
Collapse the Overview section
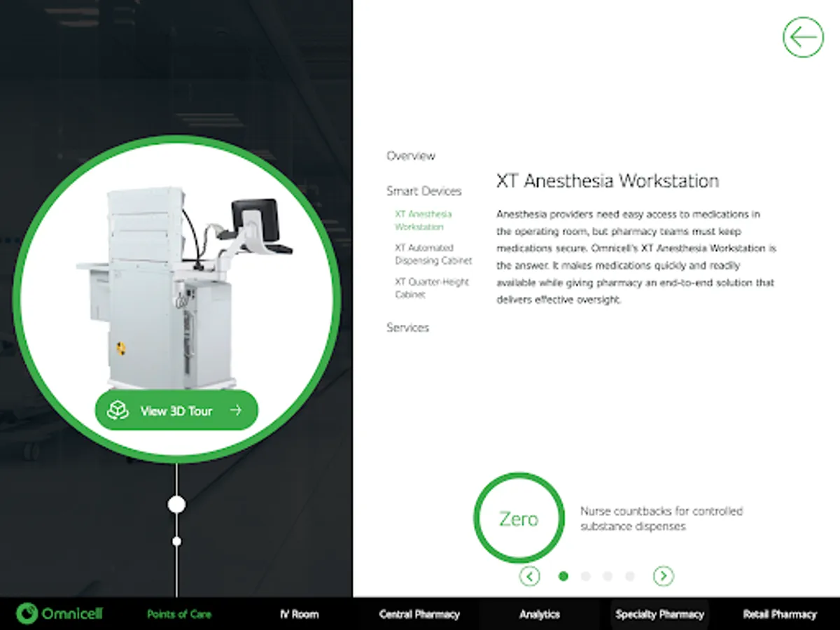click(410, 155)
